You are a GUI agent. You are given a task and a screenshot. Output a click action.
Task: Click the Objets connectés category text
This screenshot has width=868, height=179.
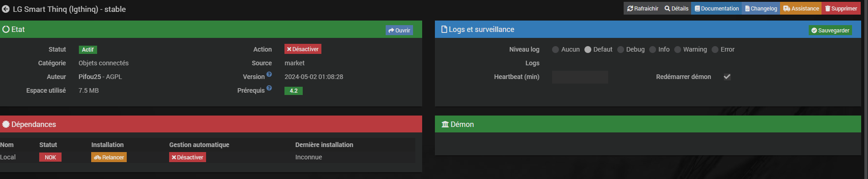pyautogui.click(x=103, y=63)
